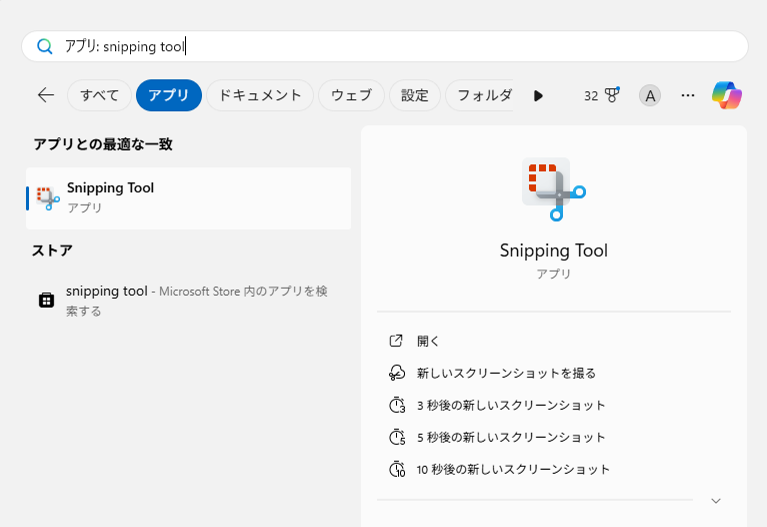Screen dimensions: 767x527
Task: Click 開く to launch Snipping Tool
Action: pyautogui.click(x=428, y=341)
